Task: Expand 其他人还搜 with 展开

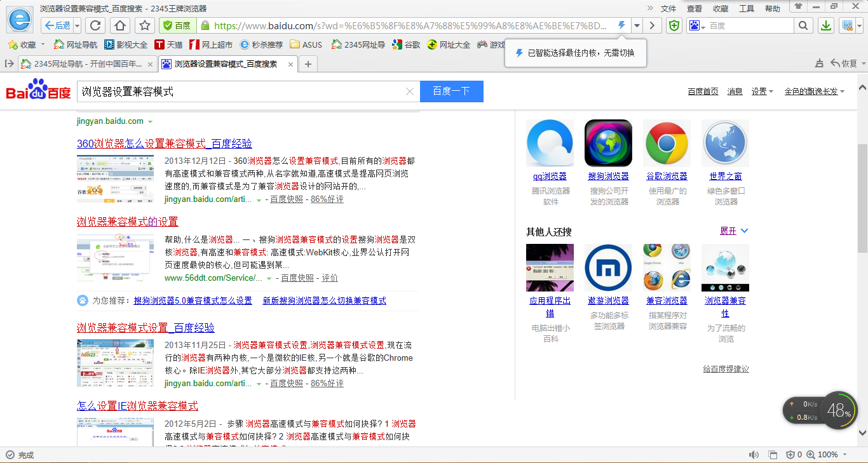Action: point(734,231)
